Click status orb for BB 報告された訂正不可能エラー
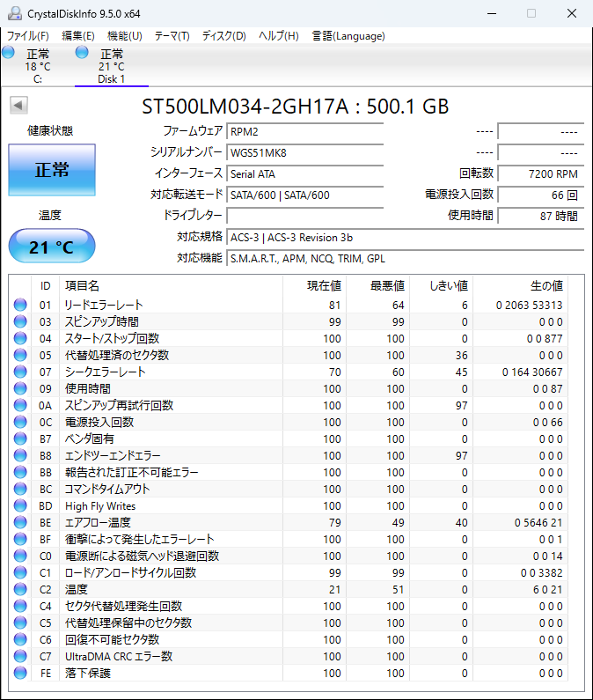 pyautogui.click(x=20, y=472)
